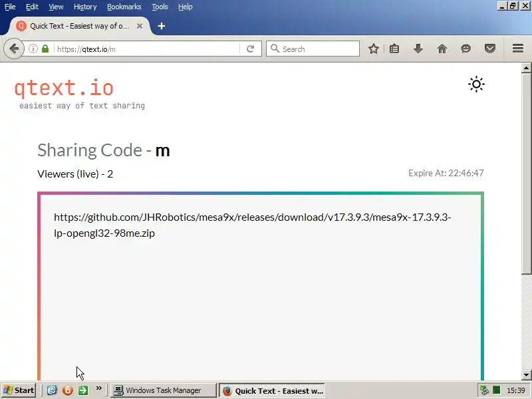This screenshot has height=399, width=532.
Task: Open the Edit menu
Action: (32, 7)
